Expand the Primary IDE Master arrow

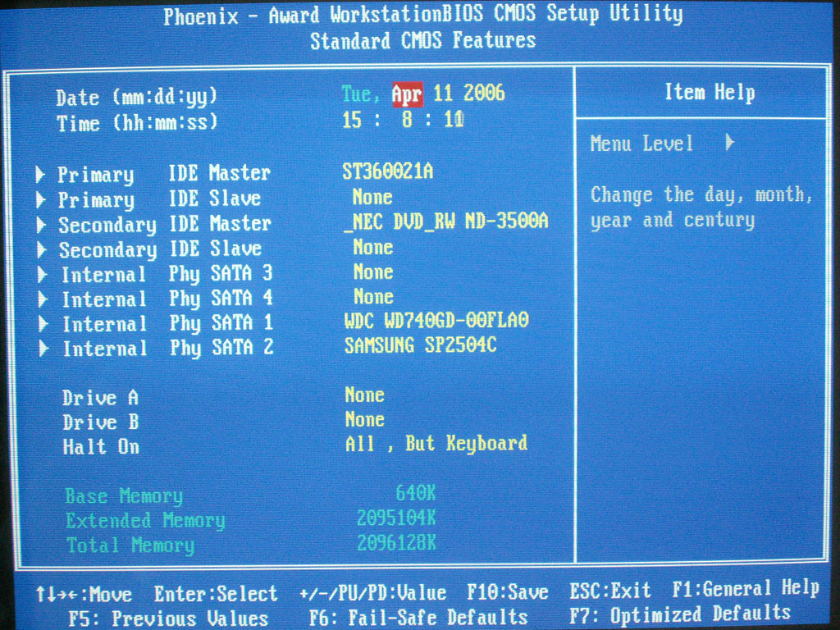tap(41, 174)
